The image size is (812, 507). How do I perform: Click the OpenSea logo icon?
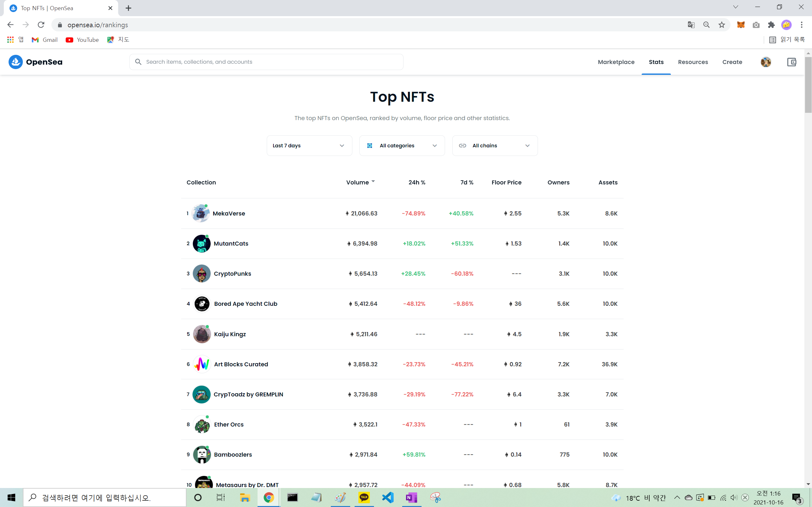(16, 62)
